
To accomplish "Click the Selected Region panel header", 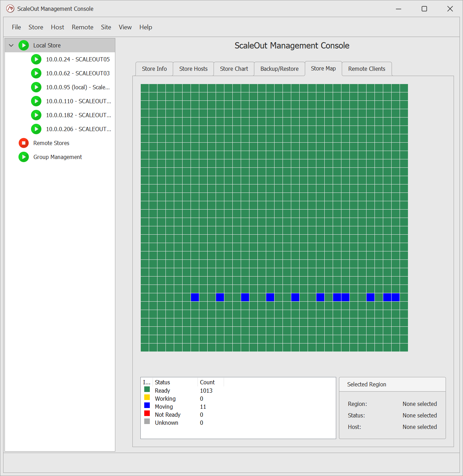I will pos(392,384).
